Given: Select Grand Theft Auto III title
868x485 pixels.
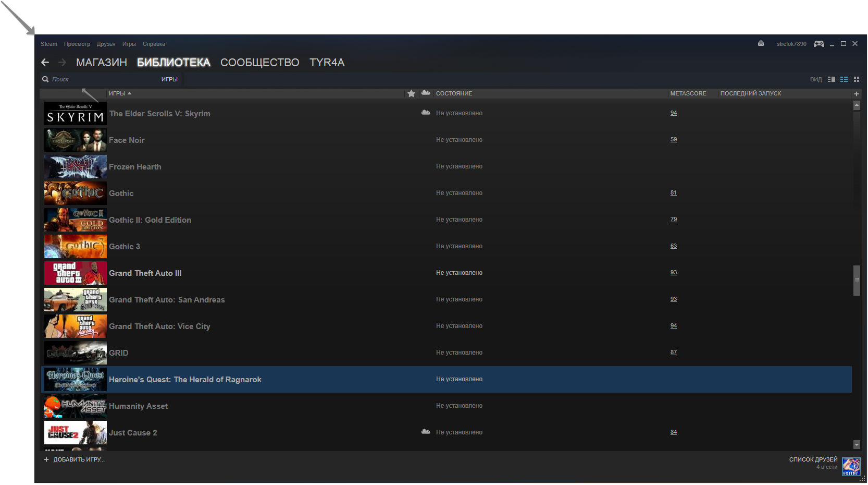Looking at the screenshot, I should click(145, 273).
